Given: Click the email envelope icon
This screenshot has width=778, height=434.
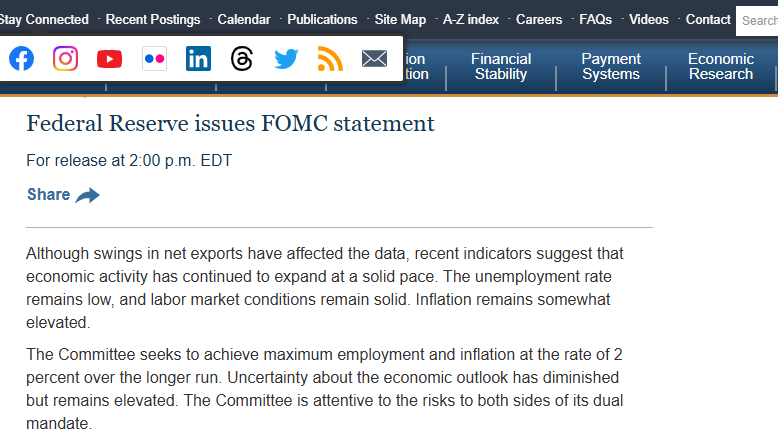Looking at the screenshot, I should (374, 59).
